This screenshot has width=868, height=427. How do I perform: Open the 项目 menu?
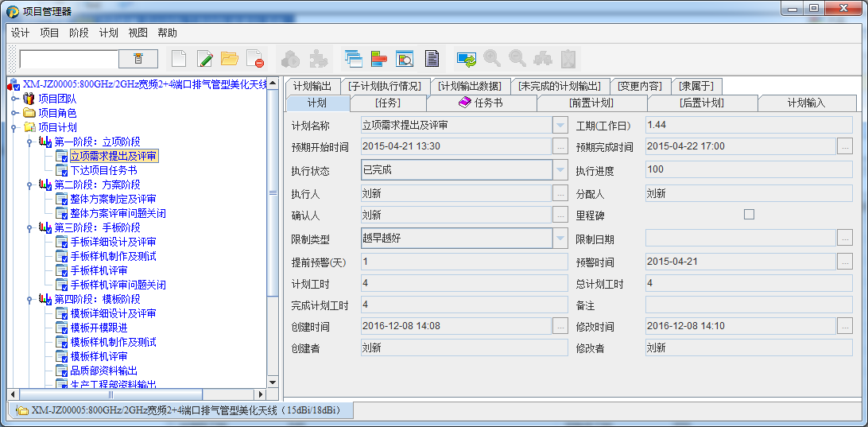[x=50, y=33]
